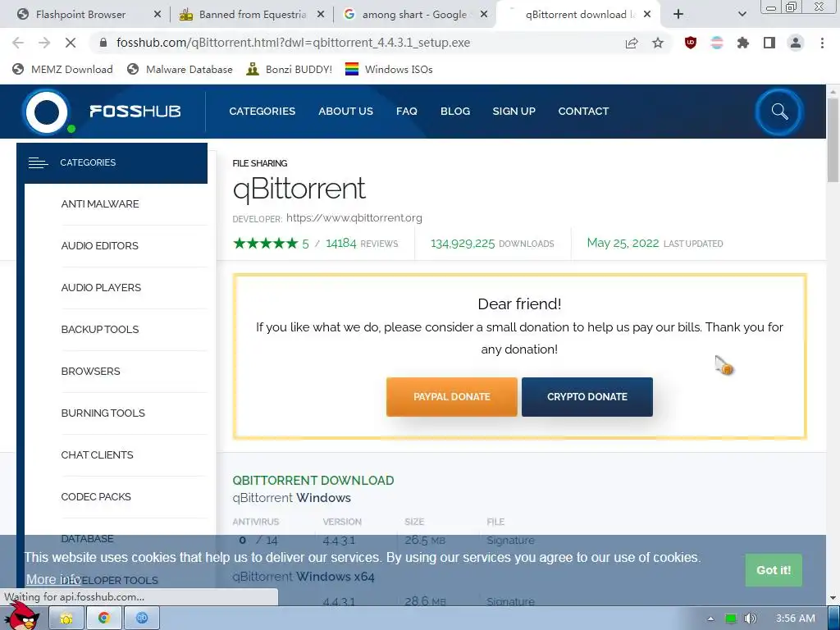Click the Chrome taskbar icon

pos(104,619)
